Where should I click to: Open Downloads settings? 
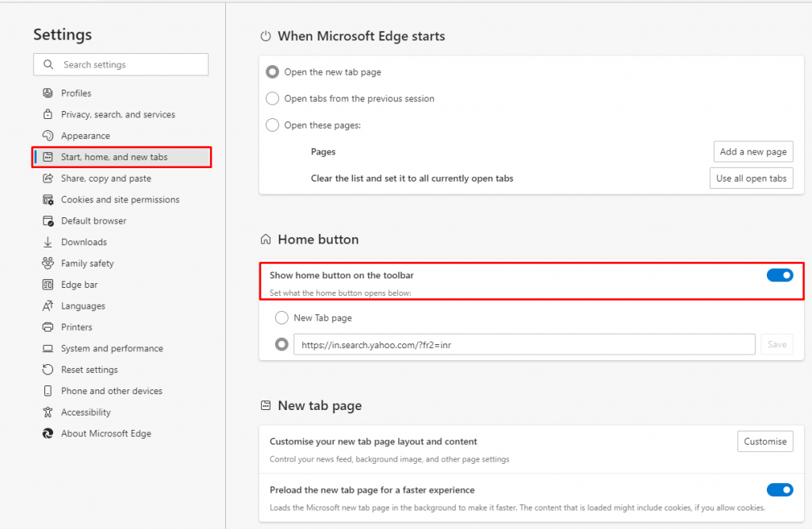tap(84, 242)
